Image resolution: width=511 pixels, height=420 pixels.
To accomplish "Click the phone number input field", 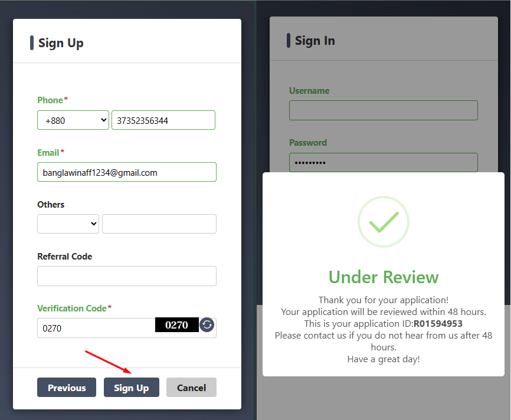I will pyautogui.click(x=163, y=120).
